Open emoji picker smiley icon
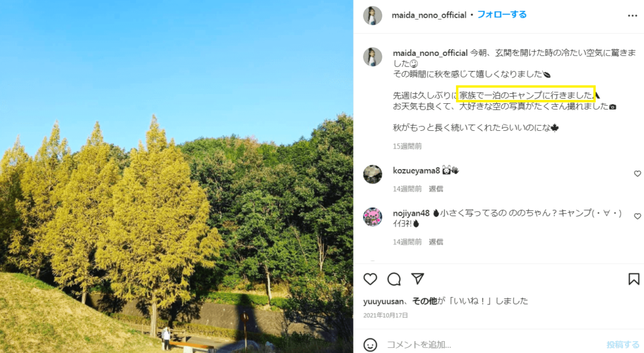644x353 pixels. click(x=370, y=344)
